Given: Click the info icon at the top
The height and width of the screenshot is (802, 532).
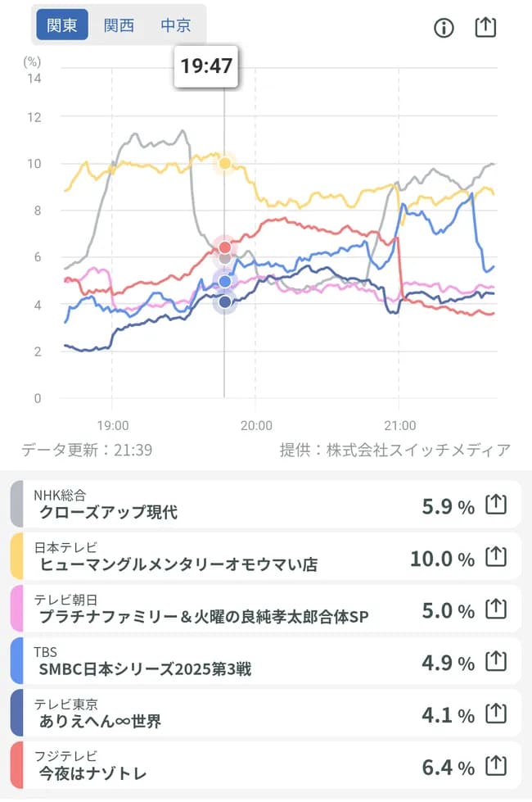Looking at the screenshot, I should tap(443, 27).
